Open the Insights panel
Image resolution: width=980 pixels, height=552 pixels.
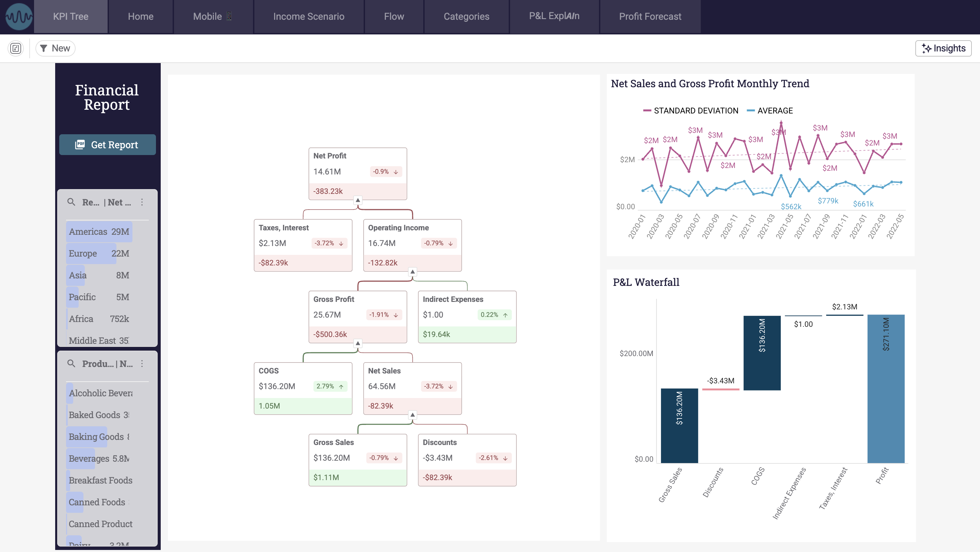click(943, 48)
